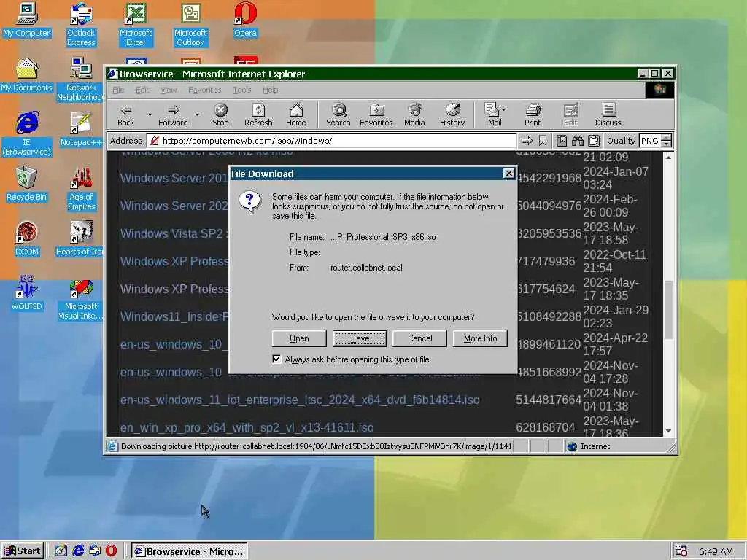Open Notepad++ desktop shortcut
This screenshot has width=747, height=560.
coord(81,128)
